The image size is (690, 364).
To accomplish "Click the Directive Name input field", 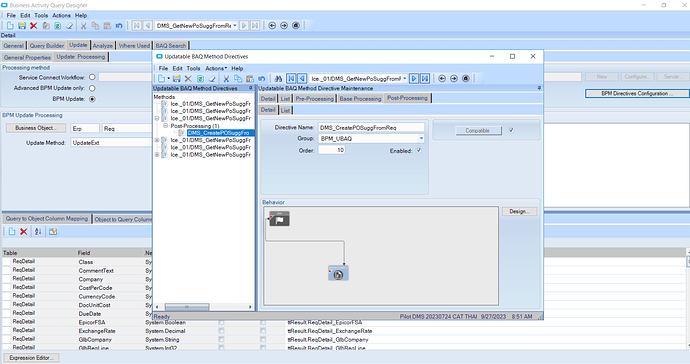I will [371, 128].
